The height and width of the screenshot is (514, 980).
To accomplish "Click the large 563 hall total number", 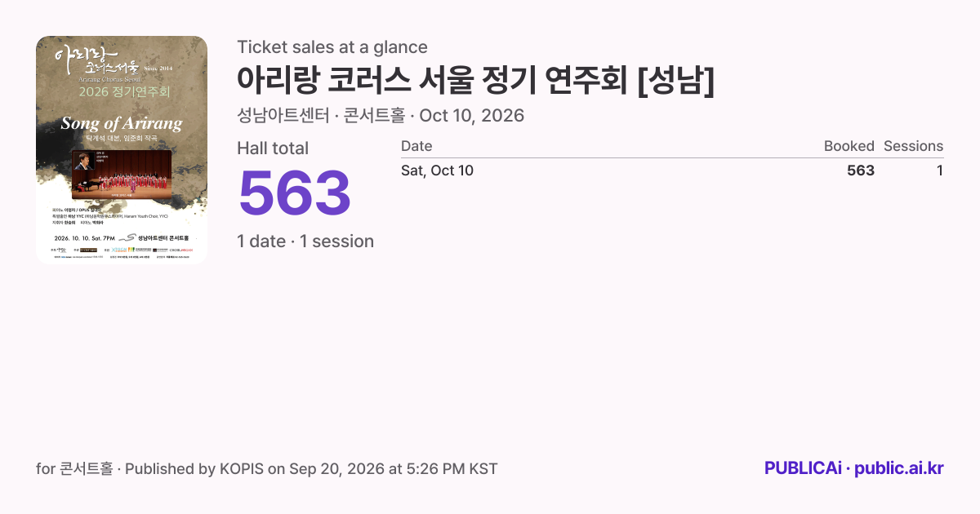I will click(x=294, y=193).
